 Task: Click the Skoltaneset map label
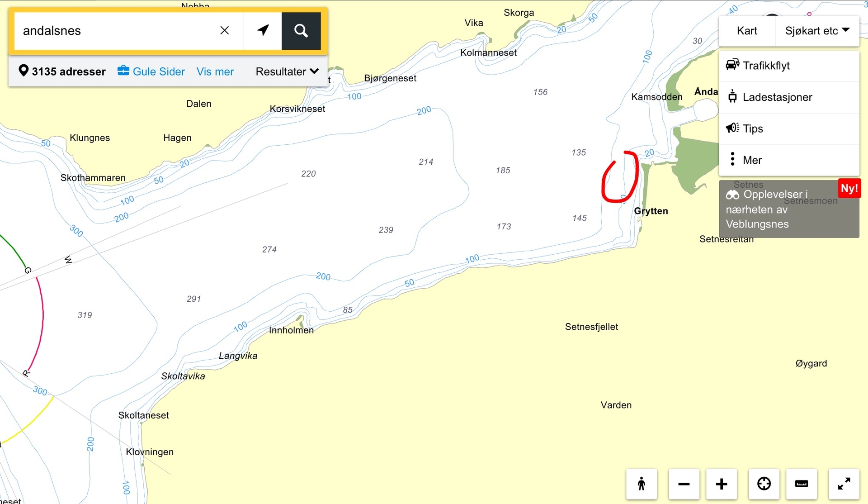pyautogui.click(x=143, y=415)
